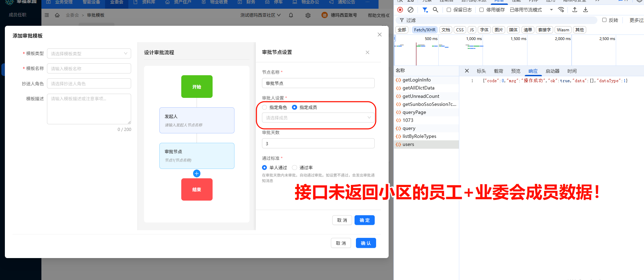Image resolution: width=644 pixels, height=280 pixels.
Task: Toggle the sidebar collapse menu icon
Action: coord(47,15)
